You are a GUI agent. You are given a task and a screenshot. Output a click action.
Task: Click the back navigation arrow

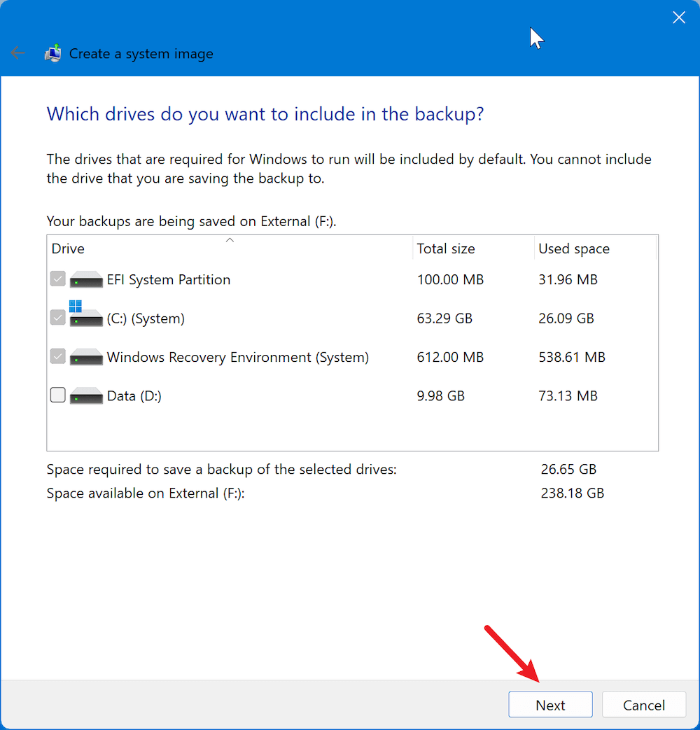click(x=17, y=52)
